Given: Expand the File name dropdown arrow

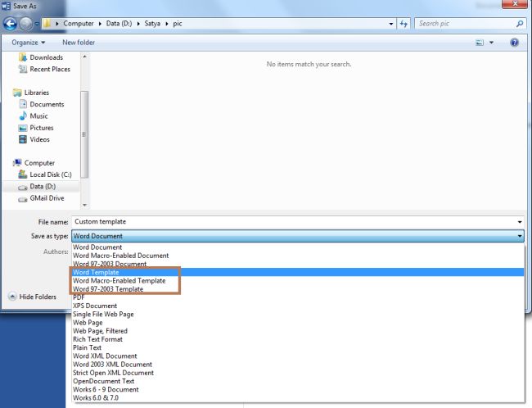Looking at the screenshot, I should click(520, 222).
